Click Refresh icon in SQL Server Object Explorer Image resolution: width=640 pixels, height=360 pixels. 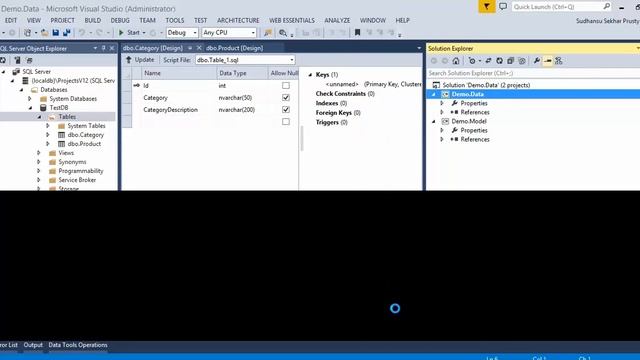click(x=3, y=60)
